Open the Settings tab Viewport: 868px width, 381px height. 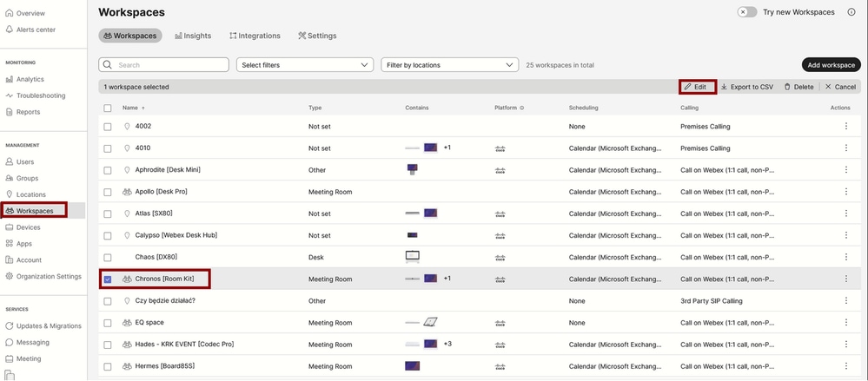tap(317, 36)
